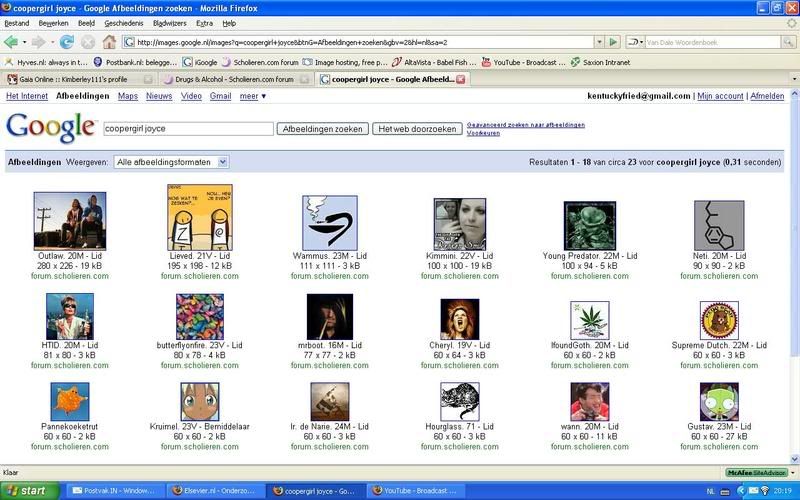Open Neti molecule thumbnail
Viewport: 800px width, 500px height.
pos(719,226)
